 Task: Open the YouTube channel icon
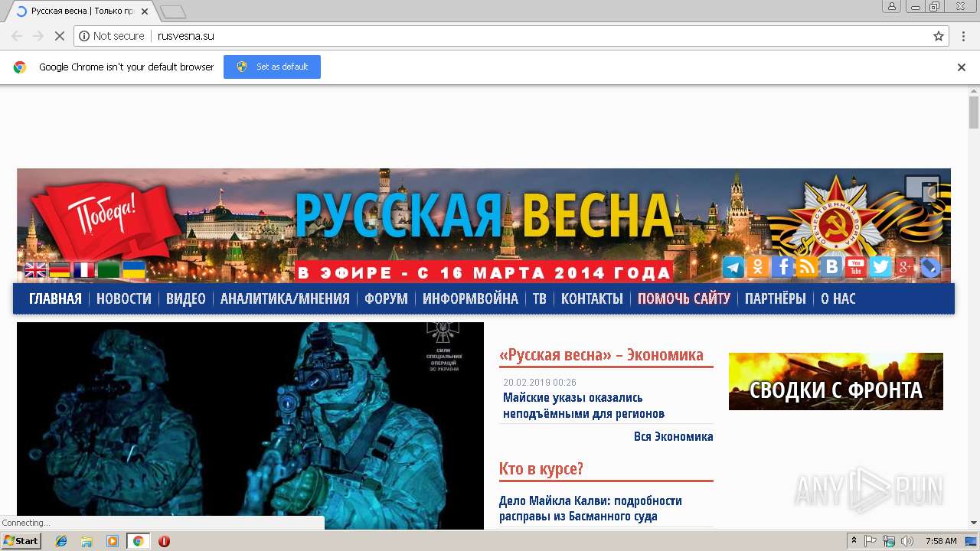pos(856,267)
